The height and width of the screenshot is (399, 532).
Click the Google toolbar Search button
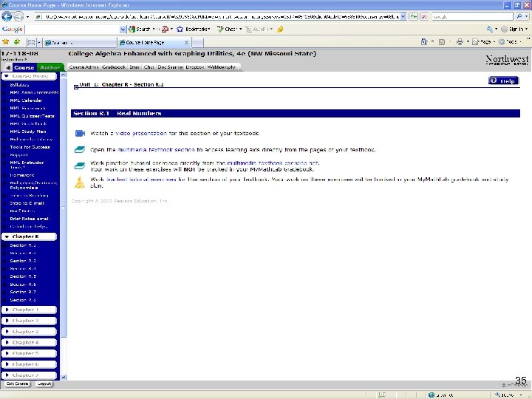pyautogui.click(x=140, y=29)
